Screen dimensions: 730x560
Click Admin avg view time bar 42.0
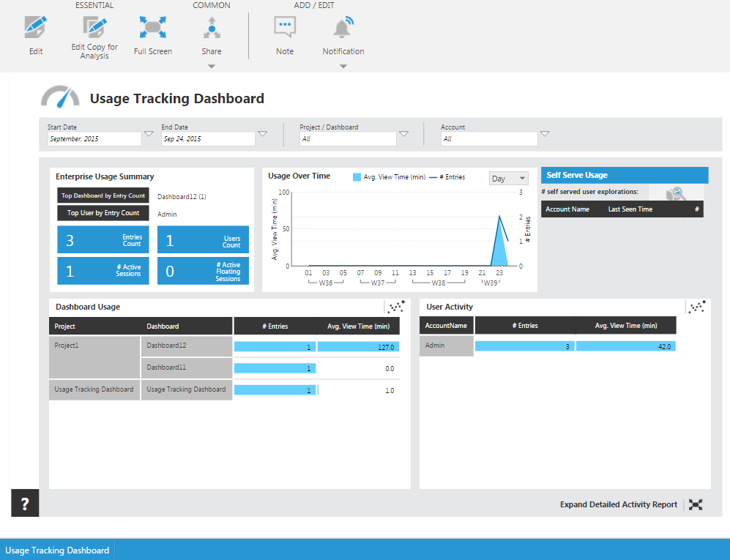pyautogui.click(x=626, y=346)
